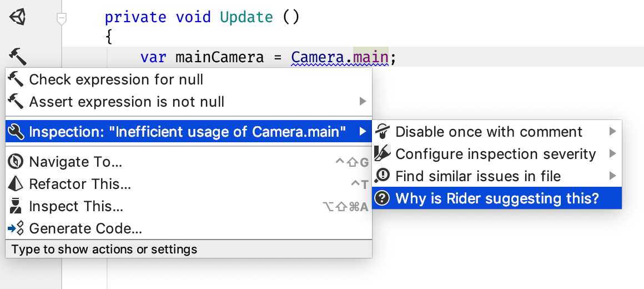Viewport: 644px width, 289px height.
Task: Expand Configure inspection severity submenu arrow
Action: pos(612,154)
